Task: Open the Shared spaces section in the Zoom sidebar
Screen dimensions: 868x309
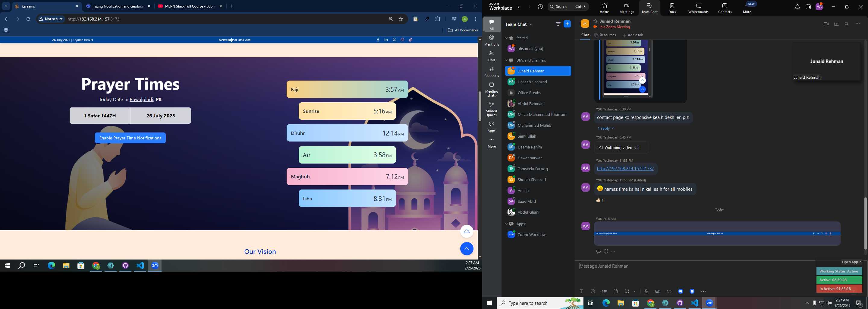Action: point(492,109)
